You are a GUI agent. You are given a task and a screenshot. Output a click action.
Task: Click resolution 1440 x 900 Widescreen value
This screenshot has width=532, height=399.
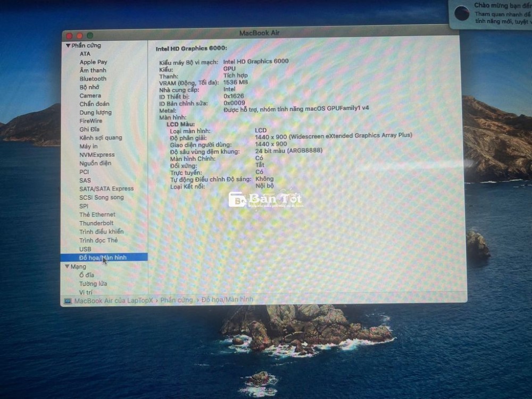334,136
